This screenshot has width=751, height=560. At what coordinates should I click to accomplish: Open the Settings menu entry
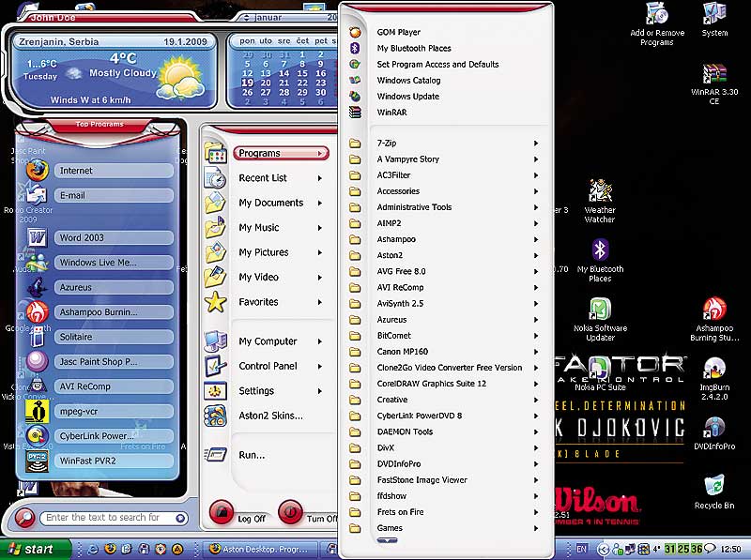tap(256, 391)
